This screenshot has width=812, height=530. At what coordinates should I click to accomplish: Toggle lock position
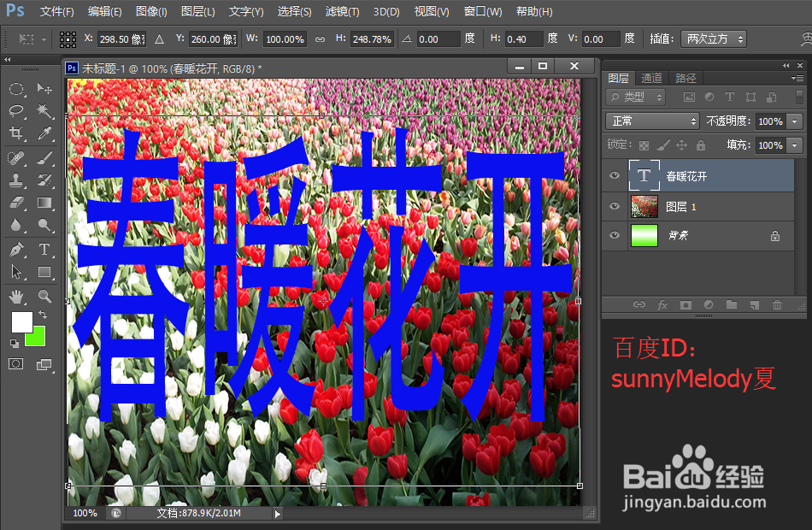(x=682, y=145)
